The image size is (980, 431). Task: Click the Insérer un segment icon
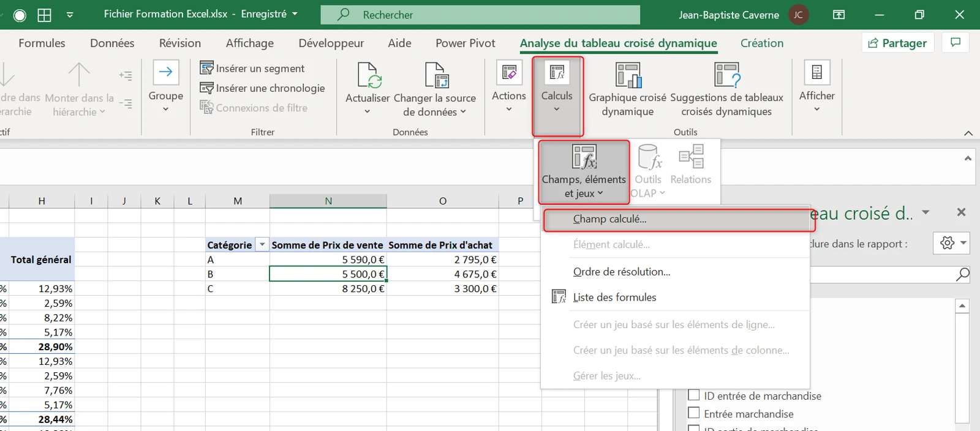(x=207, y=68)
